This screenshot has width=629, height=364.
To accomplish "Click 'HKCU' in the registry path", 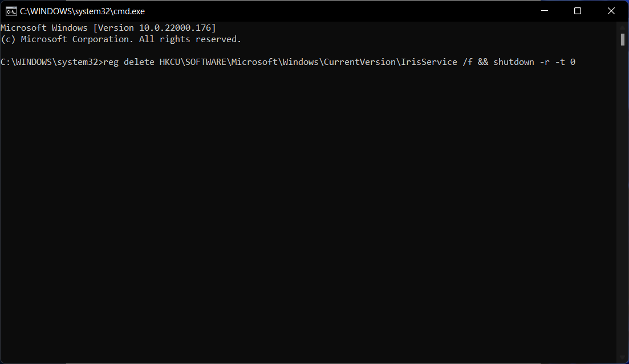I will tap(170, 62).
